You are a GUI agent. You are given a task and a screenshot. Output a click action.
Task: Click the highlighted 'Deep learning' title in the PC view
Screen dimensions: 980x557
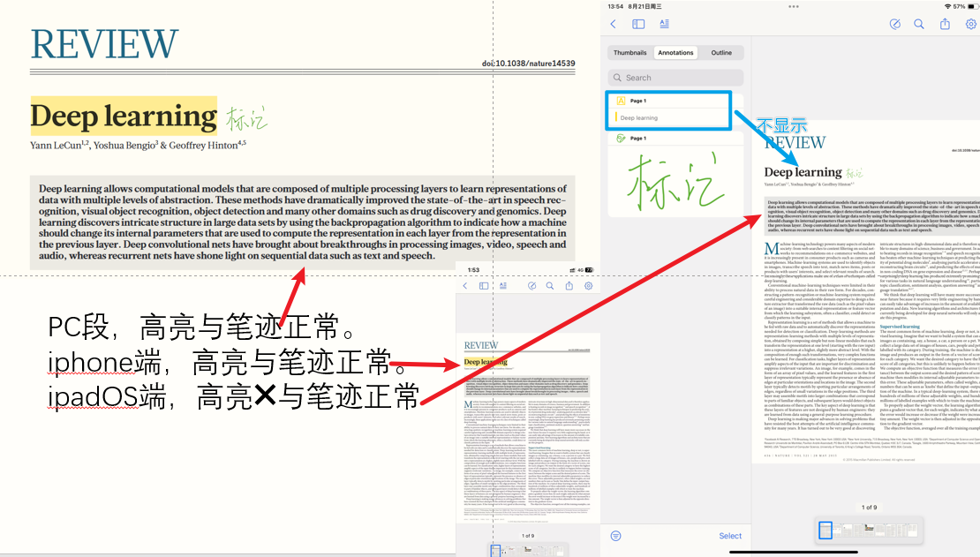[x=124, y=116]
